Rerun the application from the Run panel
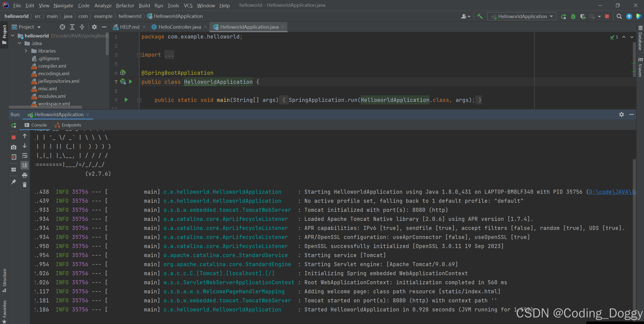 (x=13, y=125)
